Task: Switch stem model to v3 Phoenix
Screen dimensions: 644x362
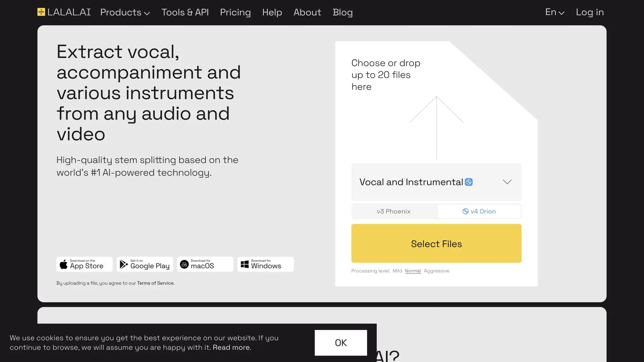Action: pos(394,212)
